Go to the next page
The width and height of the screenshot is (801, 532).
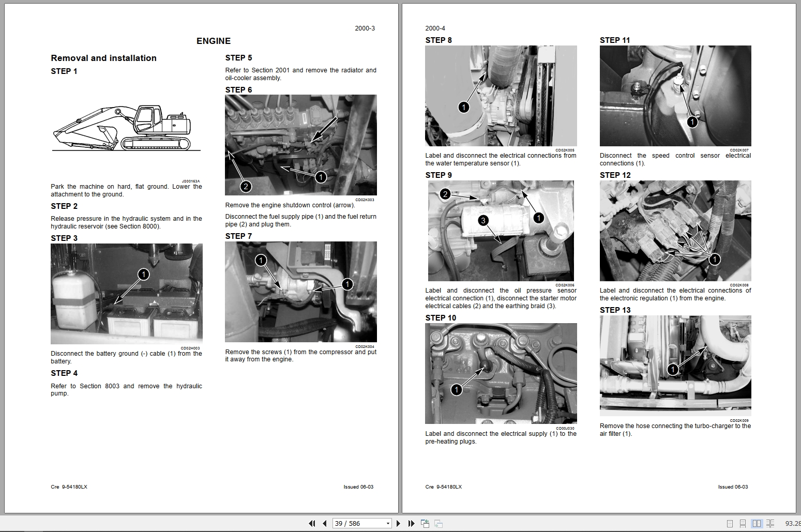click(x=399, y=524)
